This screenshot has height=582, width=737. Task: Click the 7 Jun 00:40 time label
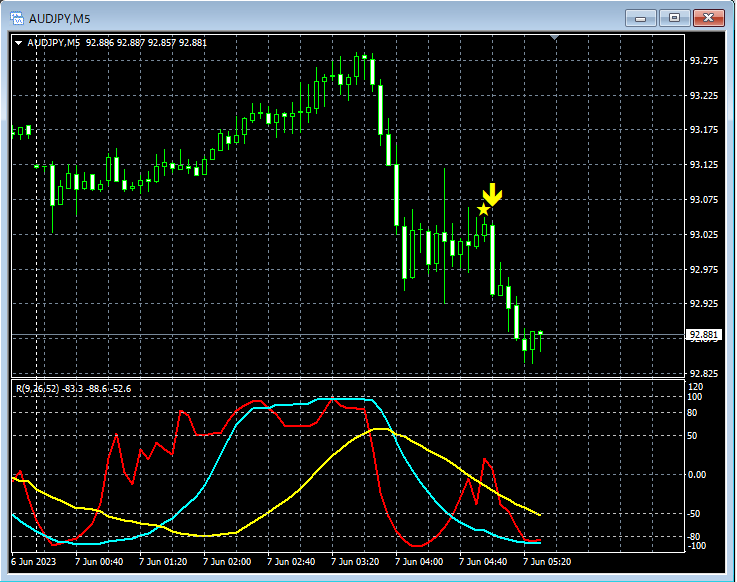(99, 562)
